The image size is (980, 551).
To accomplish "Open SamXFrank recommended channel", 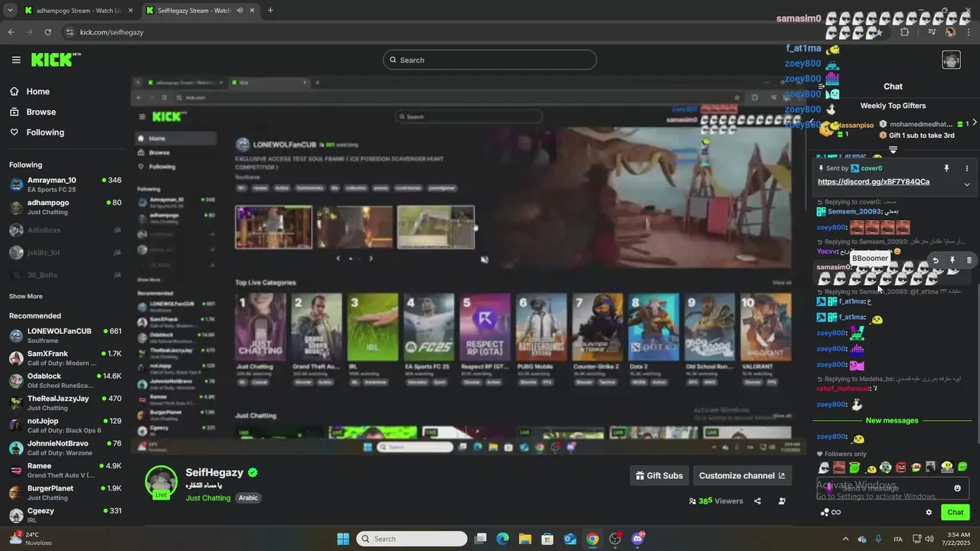I will click(65, 357).
